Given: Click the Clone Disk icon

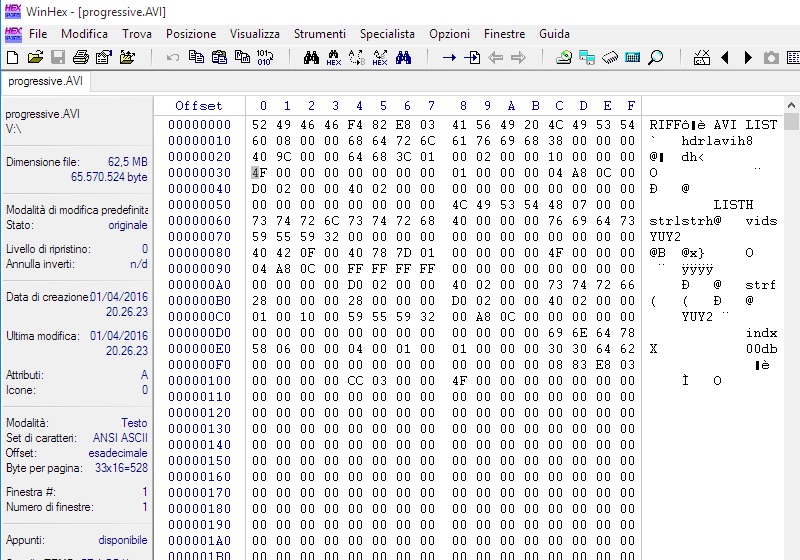Looking at the screenshot, I should [587, 57].
